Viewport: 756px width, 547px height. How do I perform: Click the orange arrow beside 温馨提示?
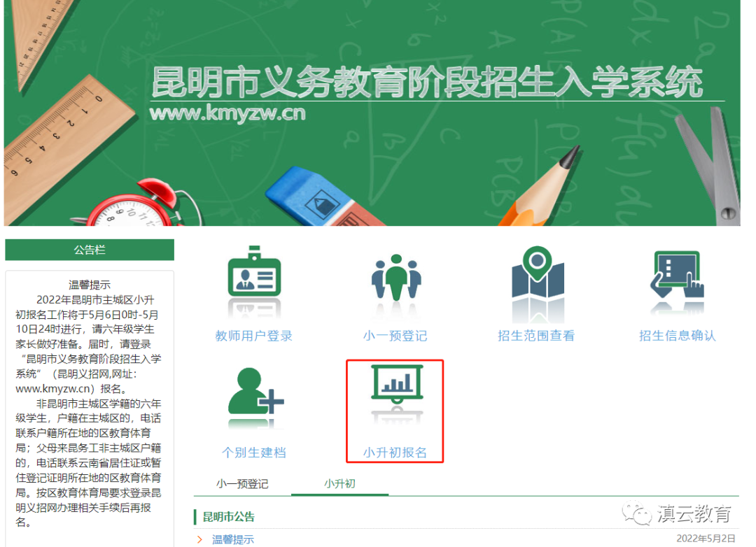click(x=199, y=540)
